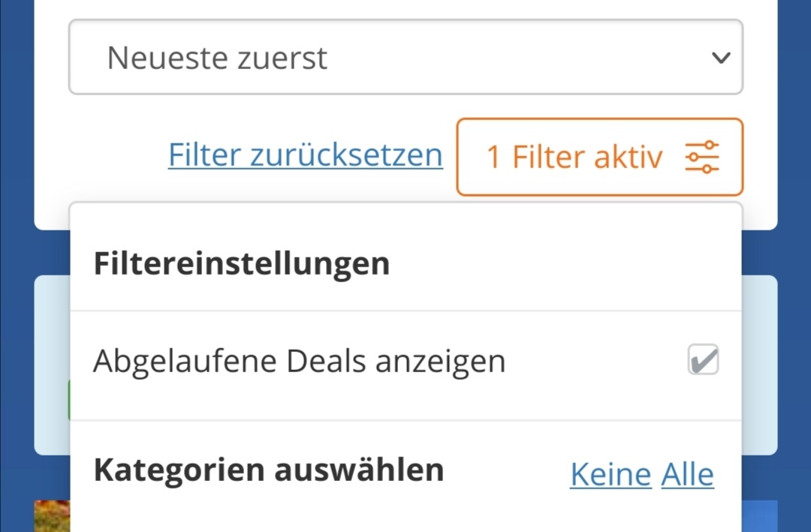Click the 'Filter zurücksetzen' link
This screenshot has width=811, height=532.
pyautogui.click(x=305, y=155)
